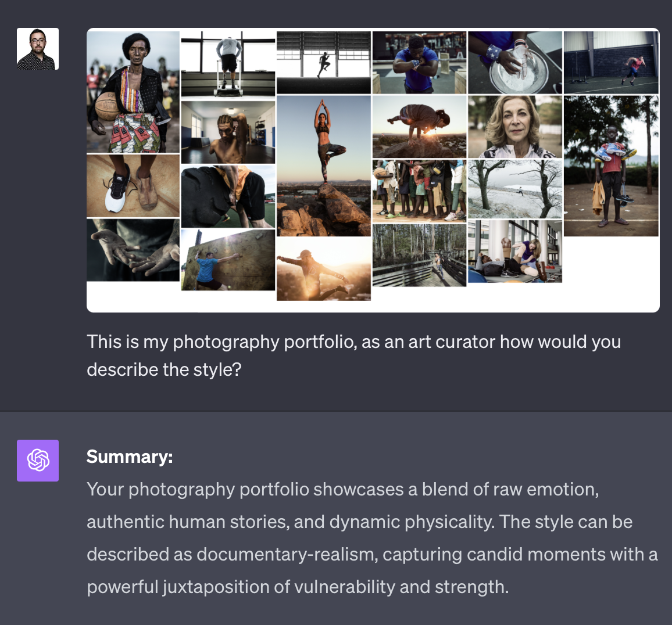Click the purple ChatGPT logo icon

point(38,461)
